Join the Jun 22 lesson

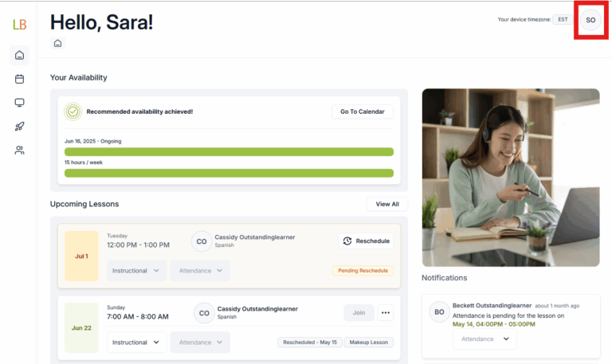(x=359, y=313)
